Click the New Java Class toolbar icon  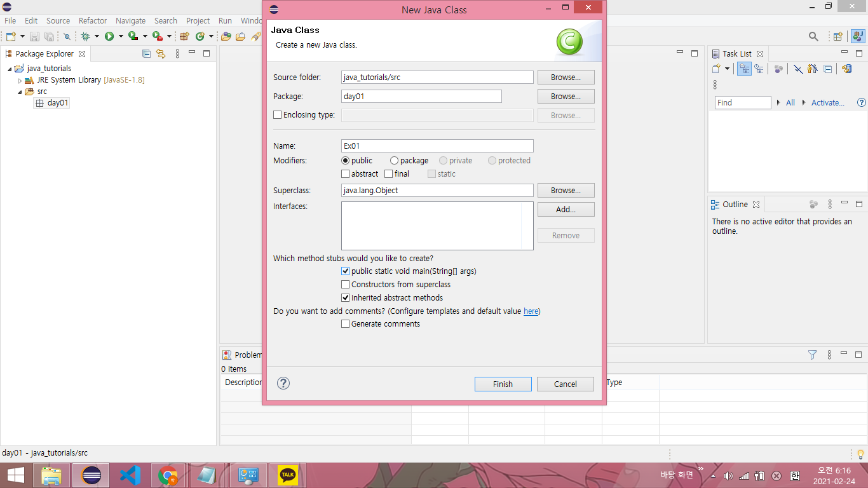click(200, 36)
